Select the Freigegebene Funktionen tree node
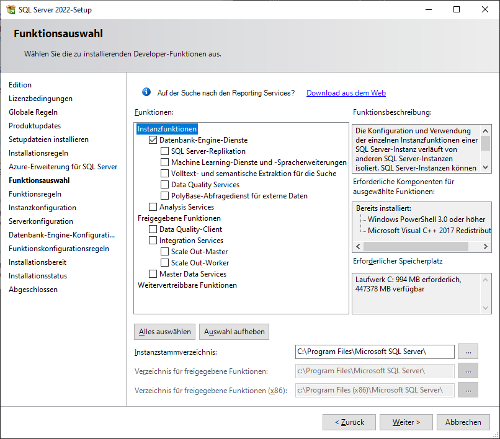 point(179,218)
